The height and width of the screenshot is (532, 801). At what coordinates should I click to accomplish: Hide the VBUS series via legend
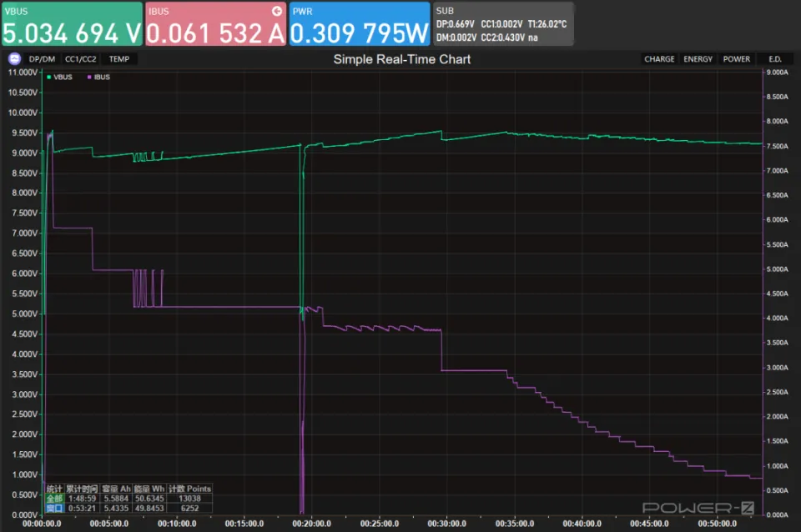pos(60,77)
